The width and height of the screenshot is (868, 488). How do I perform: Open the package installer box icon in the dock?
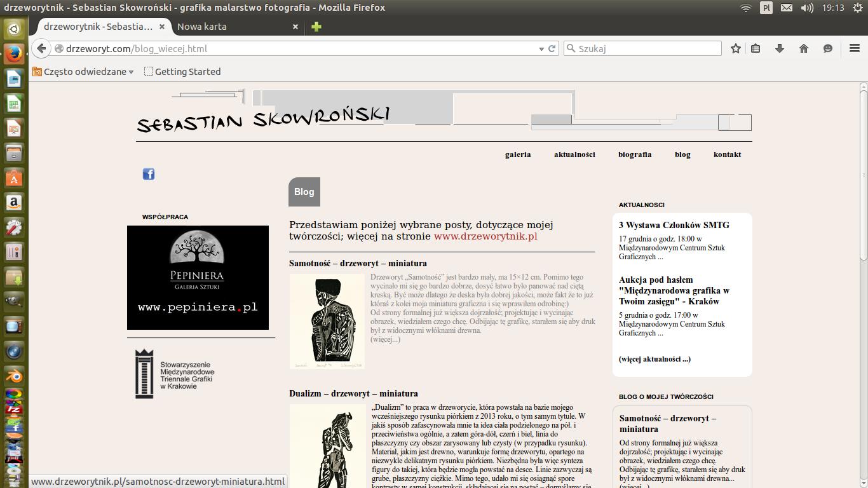[14, 277]
